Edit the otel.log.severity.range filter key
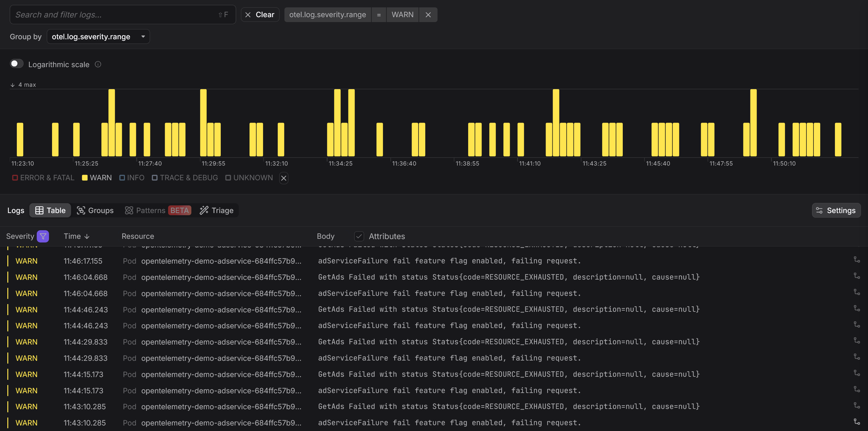Image resolution: width=868 pixels, height=431 pixels. tap(327, 14)
